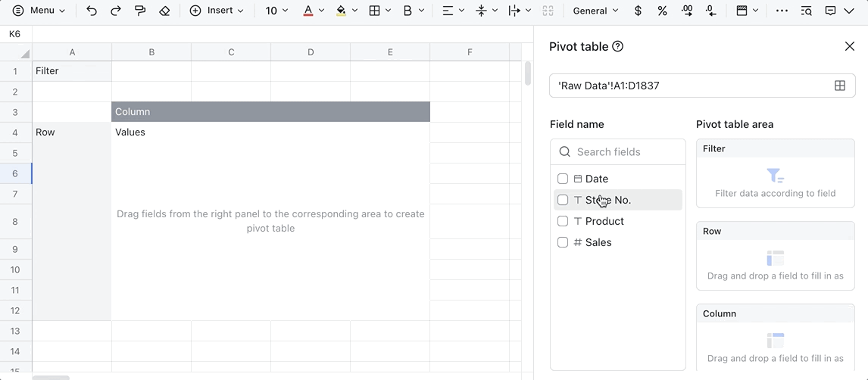The height and width of the screenshot is (380, 868).
Task: Open the borders dropdown arrow
Action: point(389,11)
